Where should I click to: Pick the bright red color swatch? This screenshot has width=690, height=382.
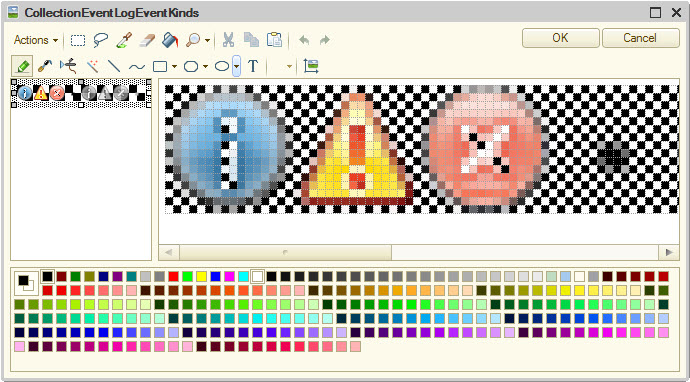173,276
